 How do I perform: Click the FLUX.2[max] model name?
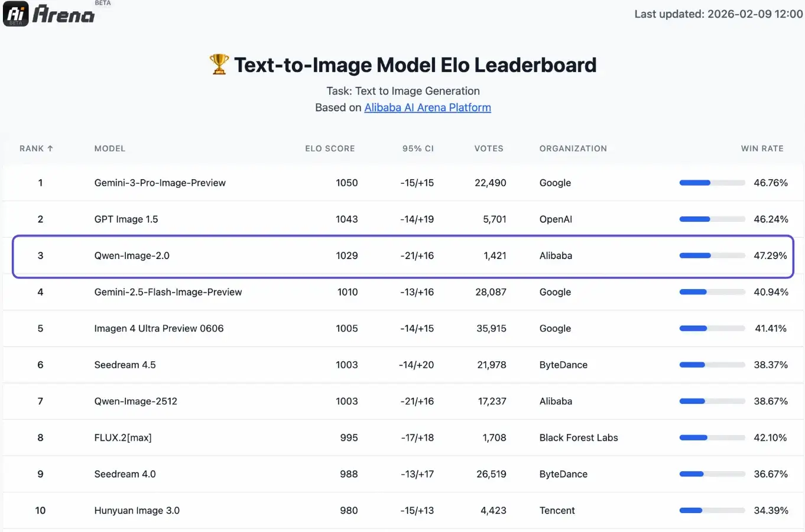[x=123, y=437]
